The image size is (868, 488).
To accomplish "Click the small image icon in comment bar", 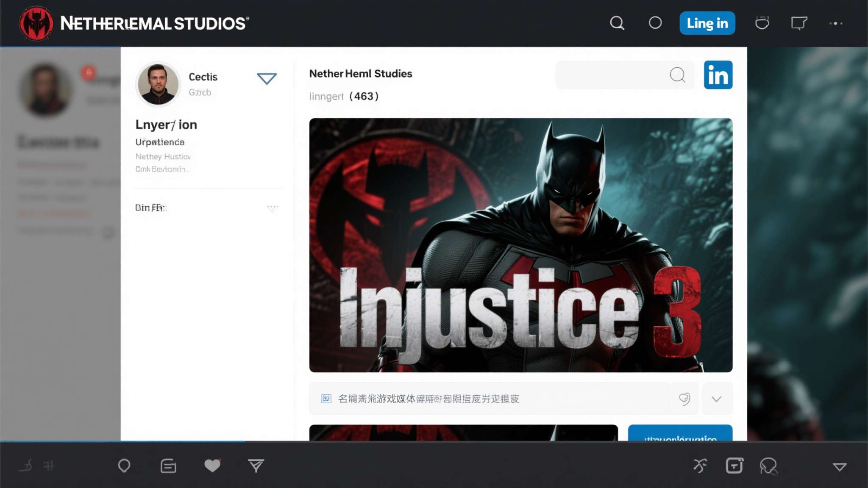I will 326,399.
